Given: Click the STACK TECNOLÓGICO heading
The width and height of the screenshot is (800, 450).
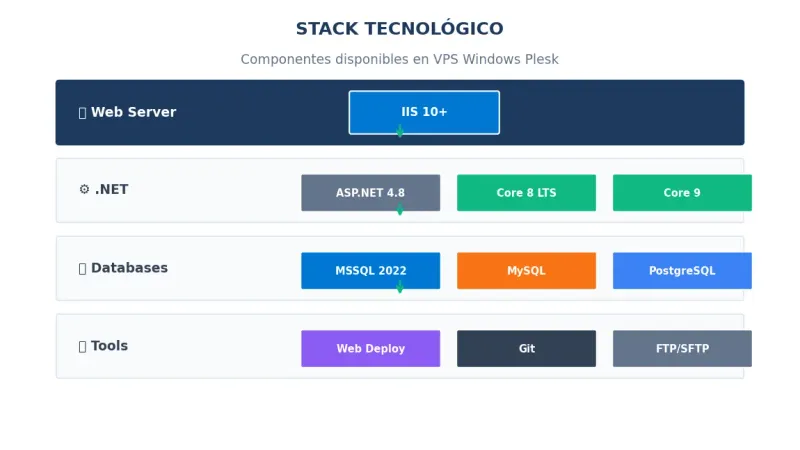Looking at the screenshot, I should (399, 28).
